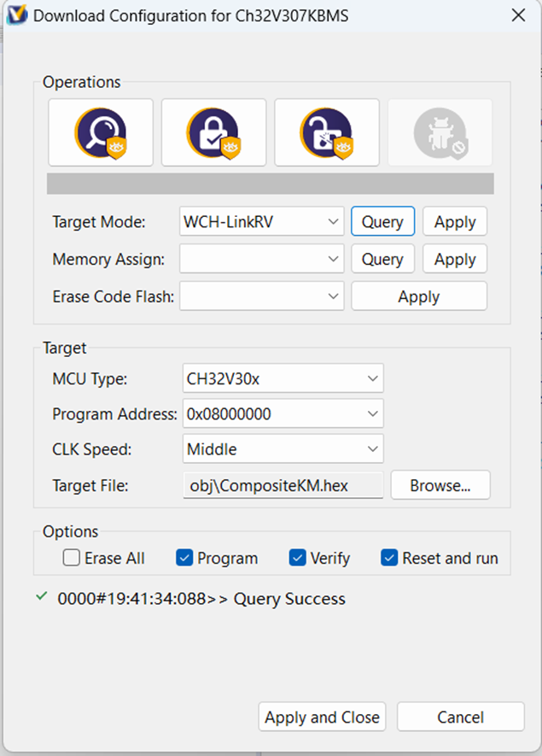Click the gray operations progress bar
Viewport: 542px width, 756px height.
[x=271, y=183]
